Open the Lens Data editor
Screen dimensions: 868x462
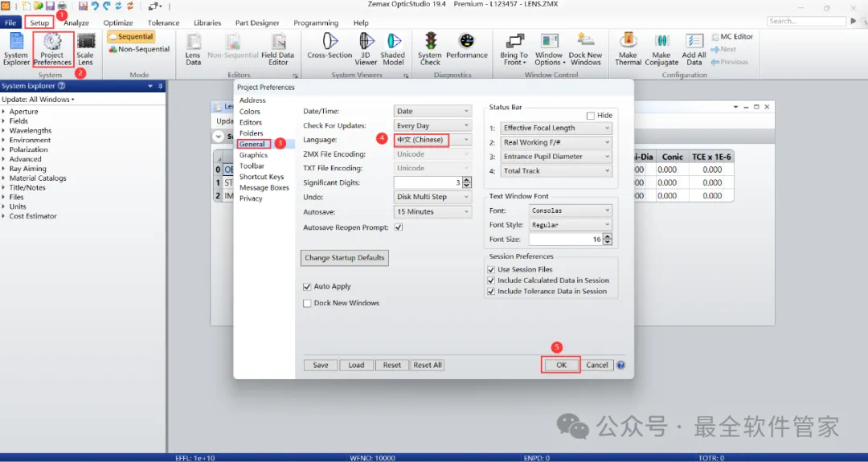193,49
